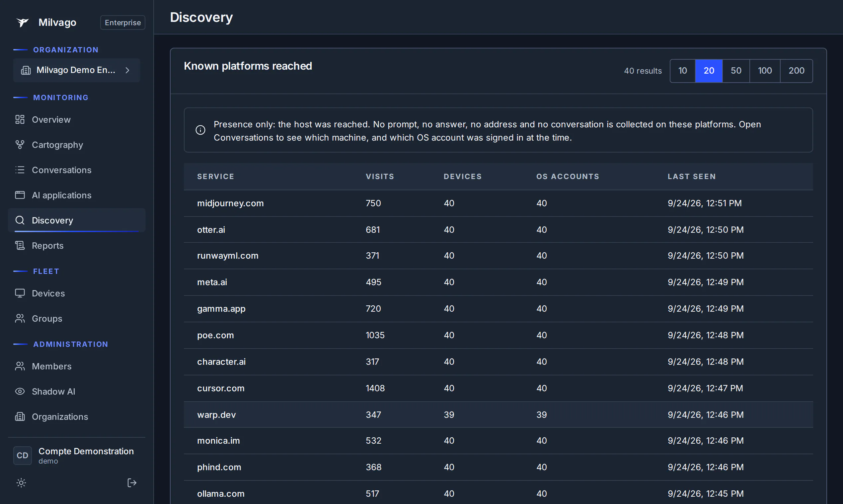
Task: Open the Overview page
Action: click(x=76, y=120)
